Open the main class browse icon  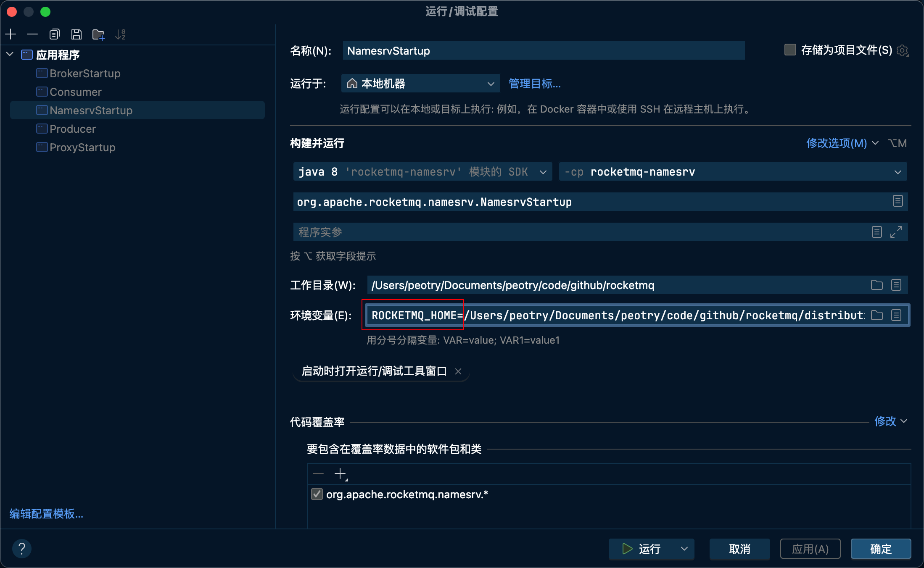click(x=898, y=201)
